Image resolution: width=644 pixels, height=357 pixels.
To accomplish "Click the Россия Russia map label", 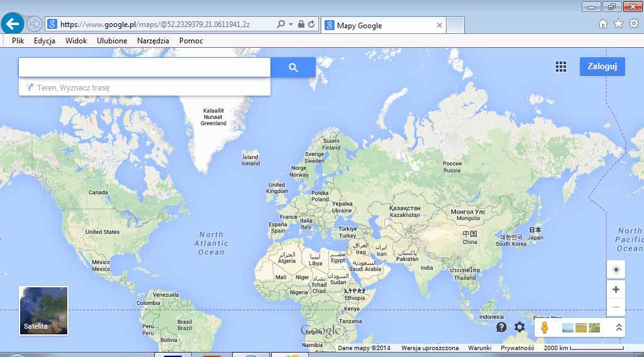I will pyautogui.click(x=452, y=167).
